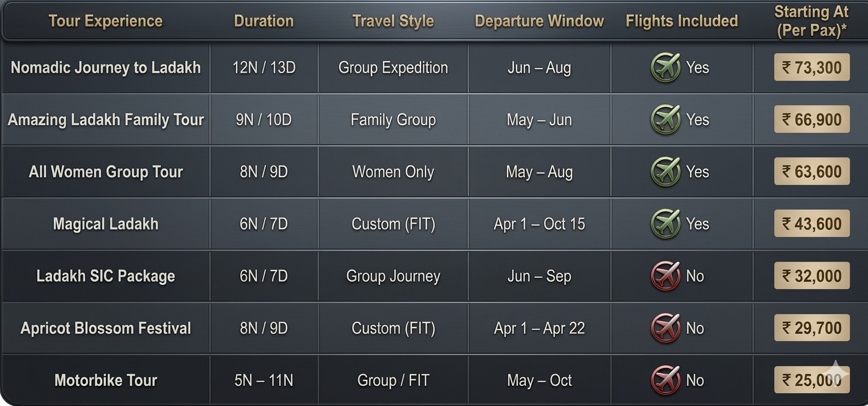Click green plane icon for All Women Tour
868x406 pixels.
point(666,172)
